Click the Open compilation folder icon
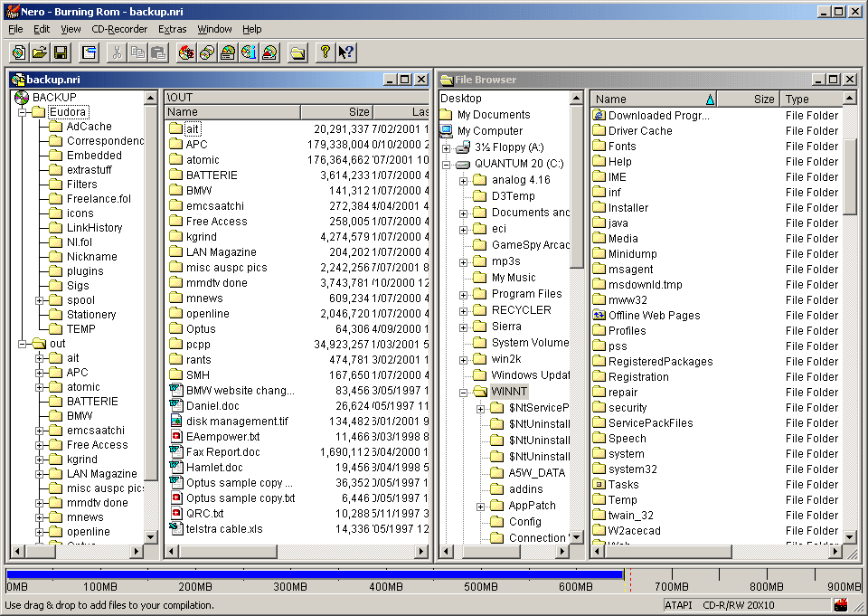This screenshot has width=868, height=616. (x=40, y=52)
